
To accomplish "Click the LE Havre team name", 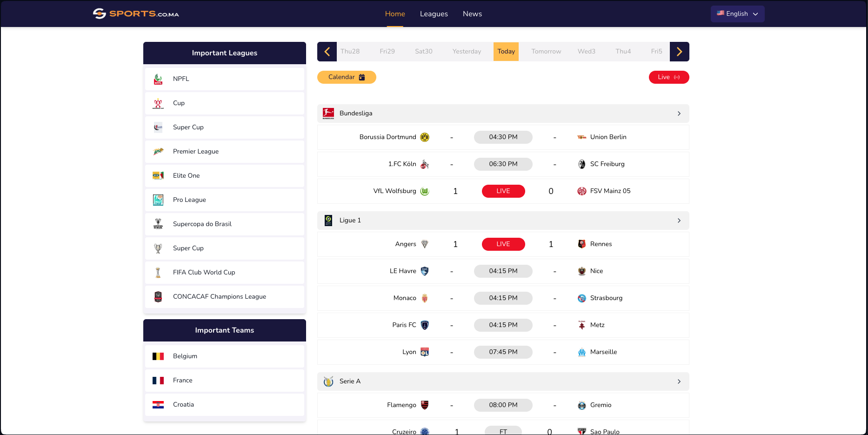I will point(403,271).
